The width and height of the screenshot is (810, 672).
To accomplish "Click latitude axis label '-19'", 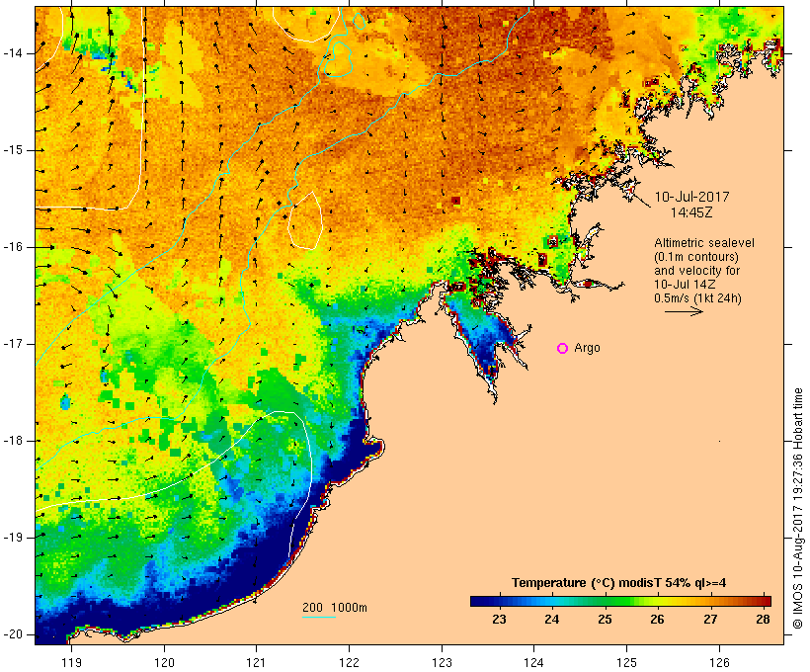I will tap(13, 538).
